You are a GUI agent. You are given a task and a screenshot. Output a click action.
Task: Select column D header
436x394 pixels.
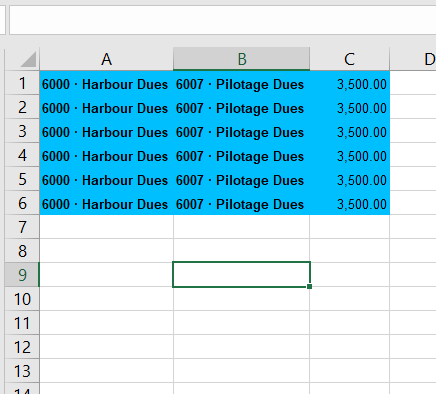tap(413, 59)
